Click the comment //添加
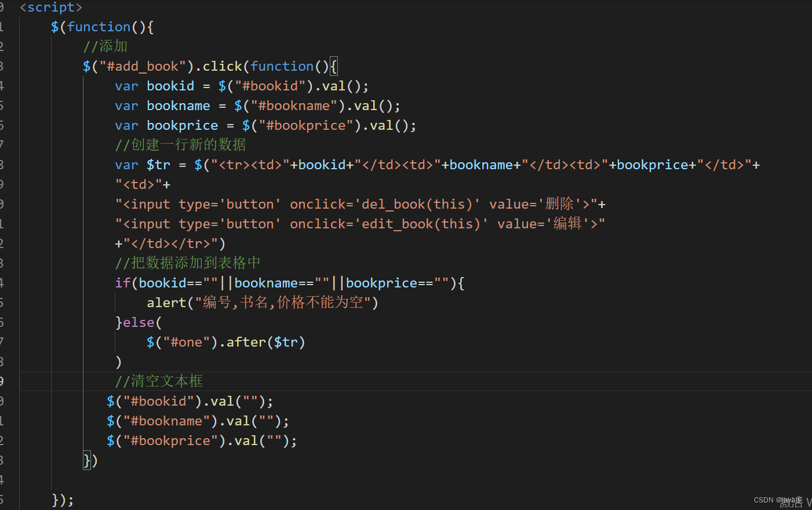 click(105, 46)
